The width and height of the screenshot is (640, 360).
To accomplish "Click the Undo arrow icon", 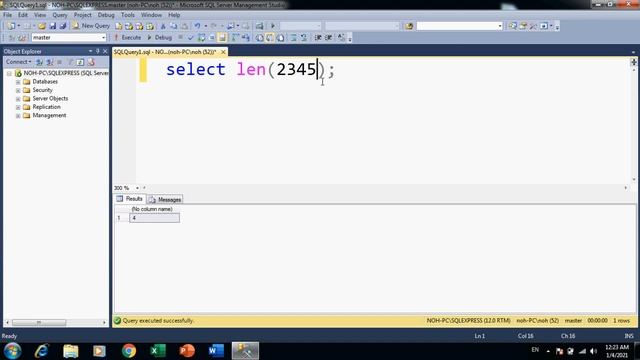I will click(197, 26).
